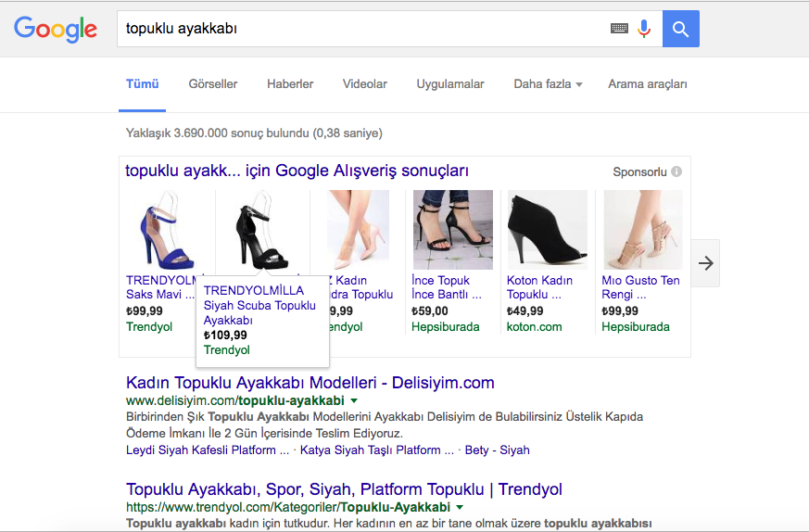This screenshot has width=809, height=532.
Task: Go to next shopping results arrow
Action: 705,263
